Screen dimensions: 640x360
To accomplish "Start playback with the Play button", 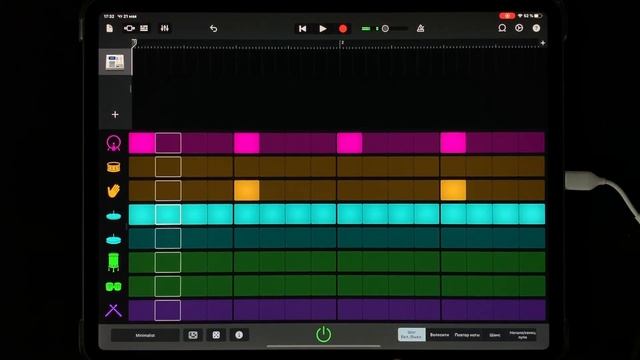I will pyautogui.click(x=323, y=29).
